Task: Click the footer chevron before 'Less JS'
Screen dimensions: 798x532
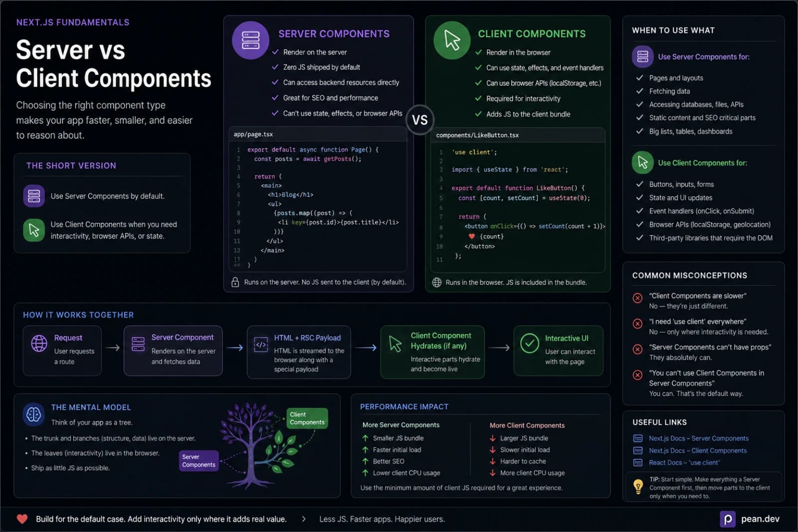Action: point(304,519)
